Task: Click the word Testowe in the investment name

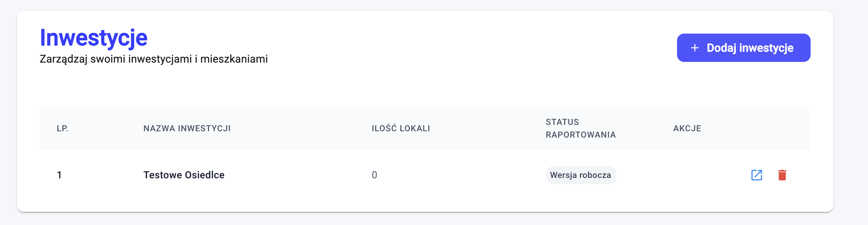Action: 163,175
